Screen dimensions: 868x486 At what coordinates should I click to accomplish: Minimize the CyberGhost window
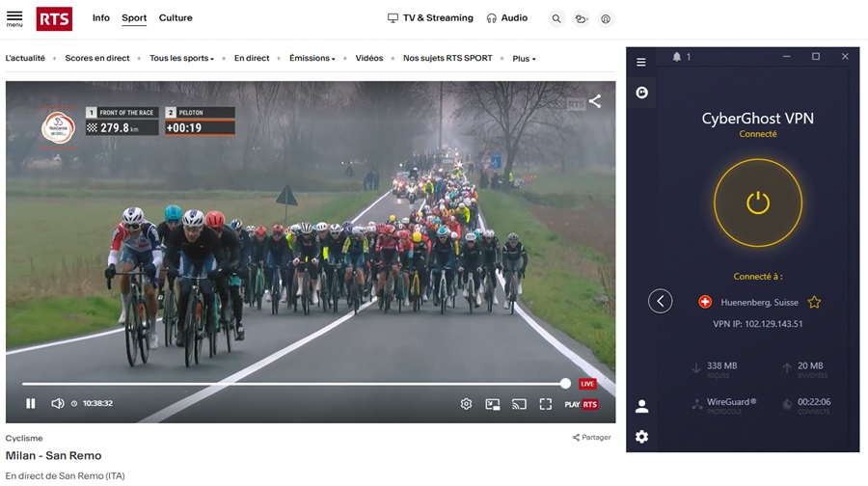(x=786, y=57)
